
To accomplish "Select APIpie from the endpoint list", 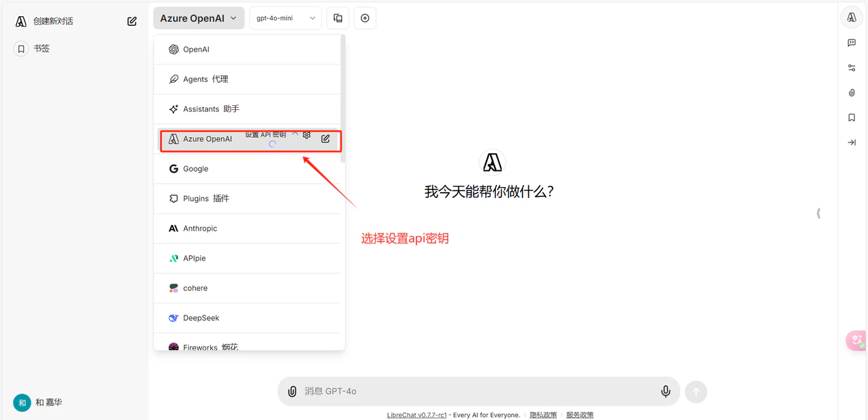I will pyautogui.click(x=248, y=259).
